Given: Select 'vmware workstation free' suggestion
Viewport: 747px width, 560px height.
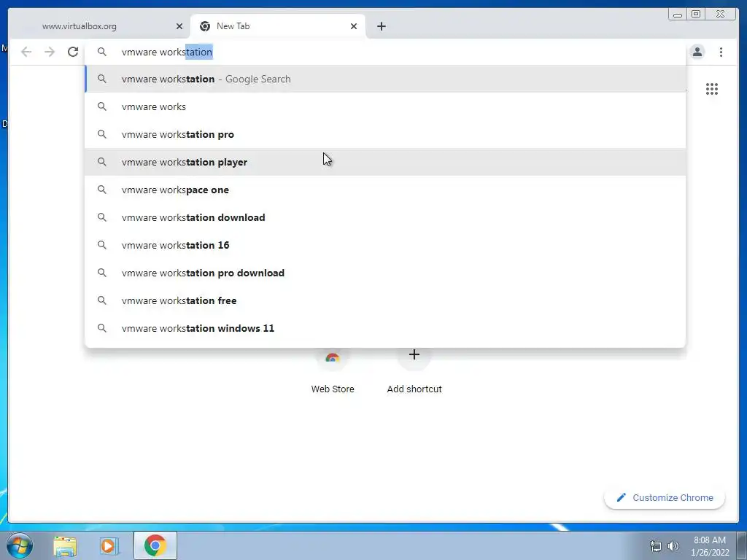Looking at the screenshot, I should coord(385,300).
